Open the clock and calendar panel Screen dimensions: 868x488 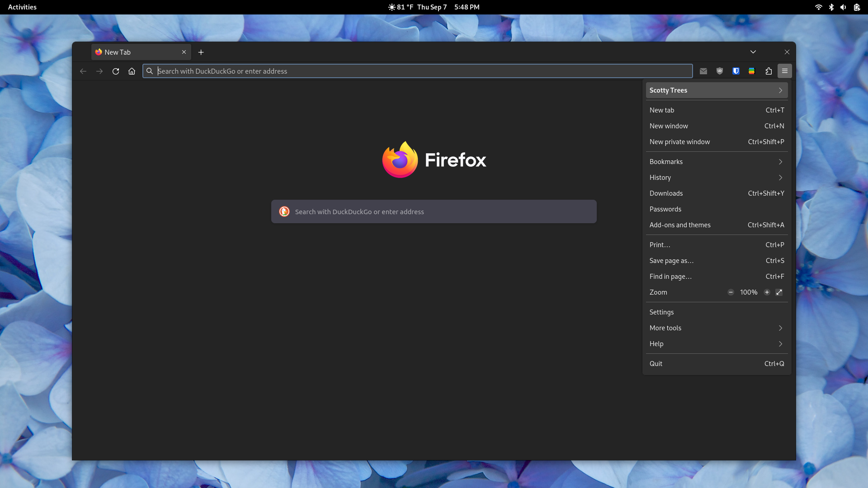448,7
